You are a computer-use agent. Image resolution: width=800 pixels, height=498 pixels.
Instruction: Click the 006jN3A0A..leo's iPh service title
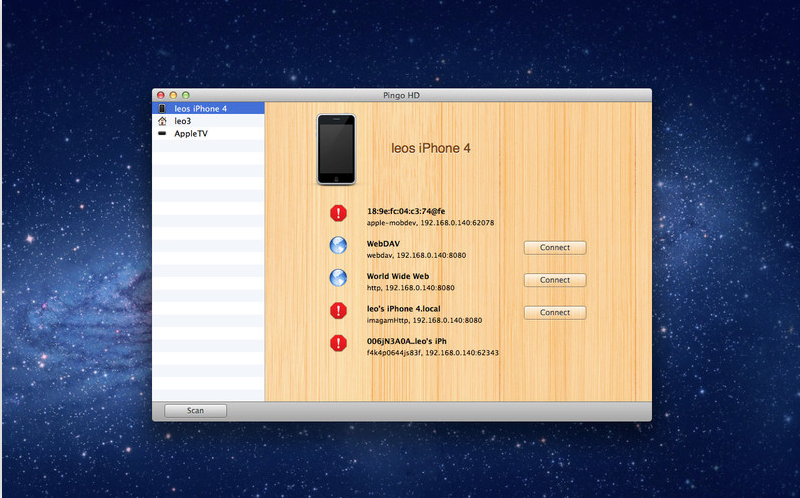(407, 341)
